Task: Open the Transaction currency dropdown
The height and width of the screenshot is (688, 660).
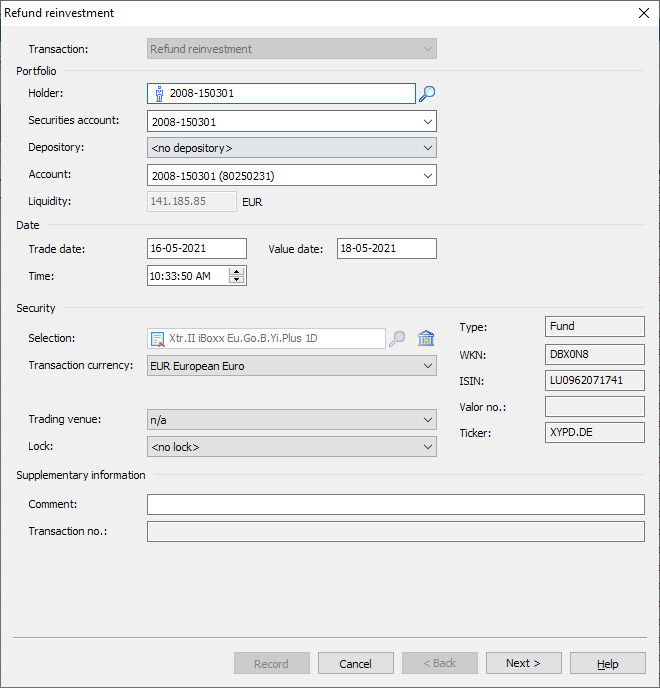Action: point(427,366)
